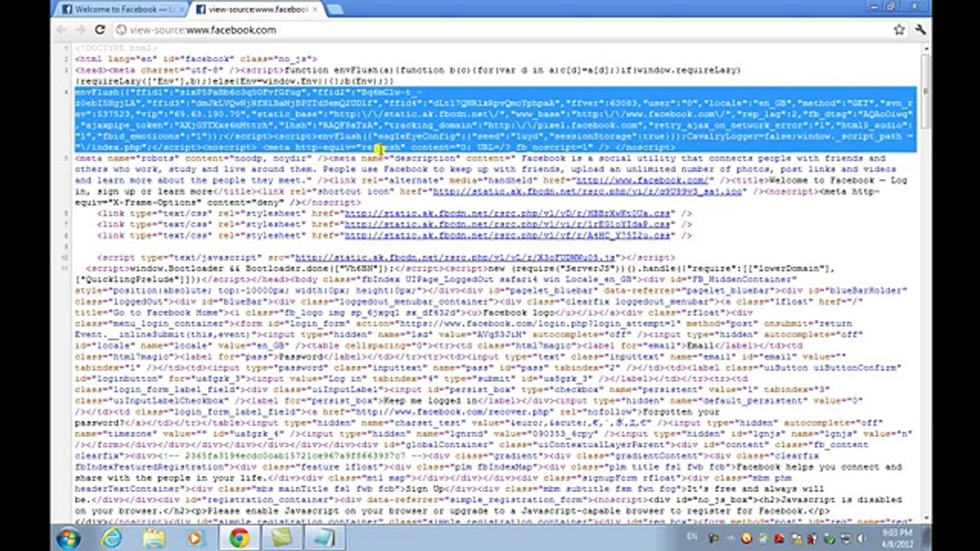Open the notepad-style app in taskbar

pyautogui.click(x=324, y=537)
